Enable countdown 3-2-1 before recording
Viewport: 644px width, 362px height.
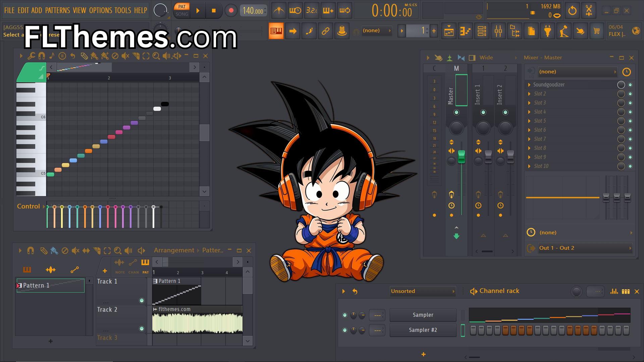point(312,11)
